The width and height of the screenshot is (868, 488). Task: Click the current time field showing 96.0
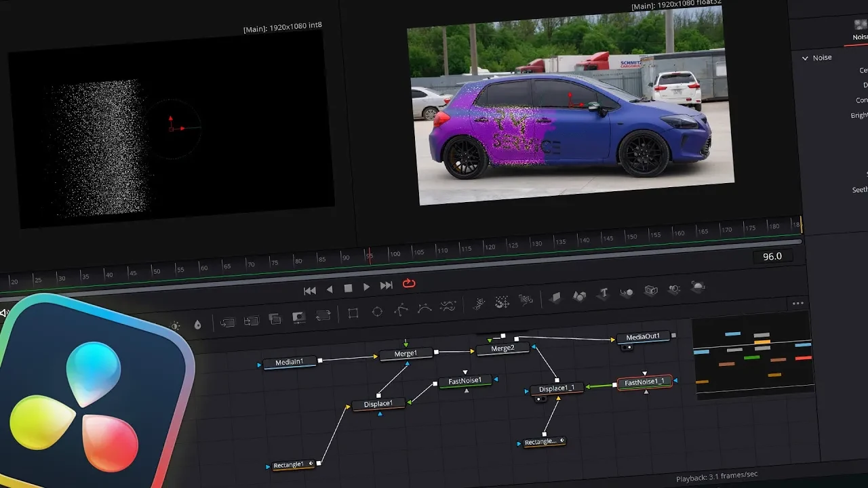[773, 256]
